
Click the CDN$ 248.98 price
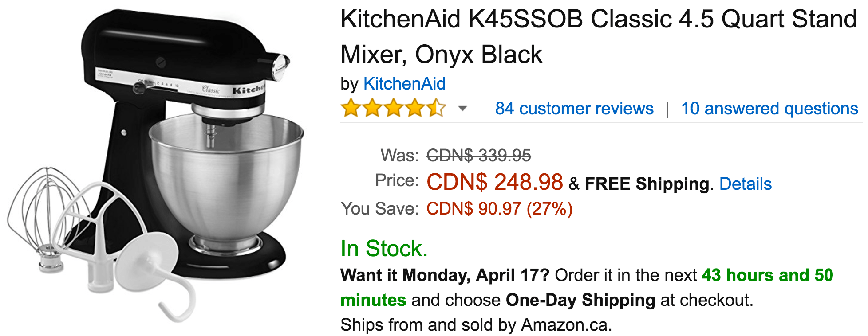coord(495,182)
